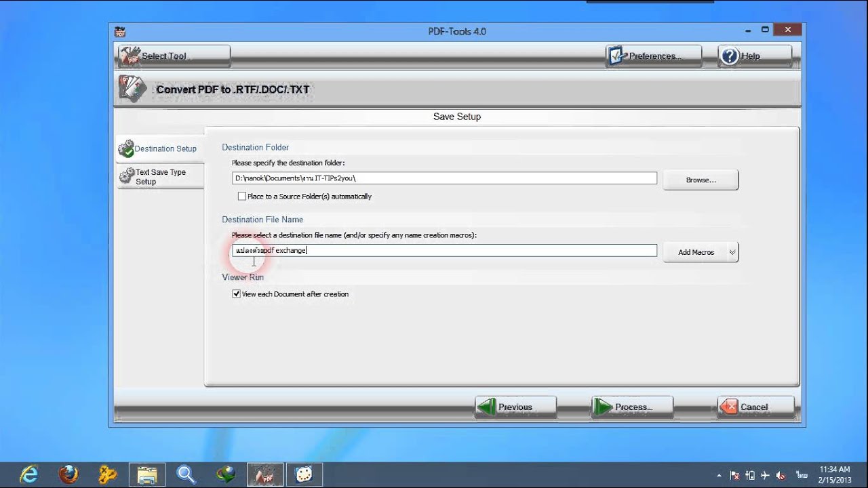Launch Firefox from the taskbar
868x488 pixels.
[x=68, y=474]
